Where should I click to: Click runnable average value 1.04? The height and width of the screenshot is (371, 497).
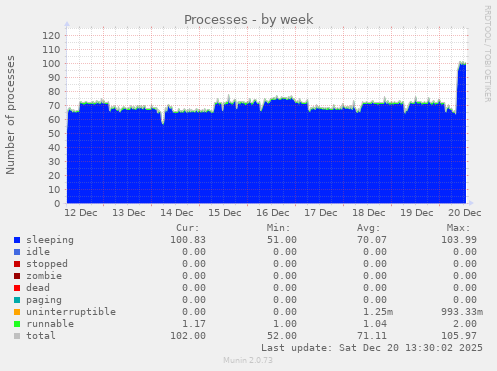pyautogui.click(x=375, y=324)
